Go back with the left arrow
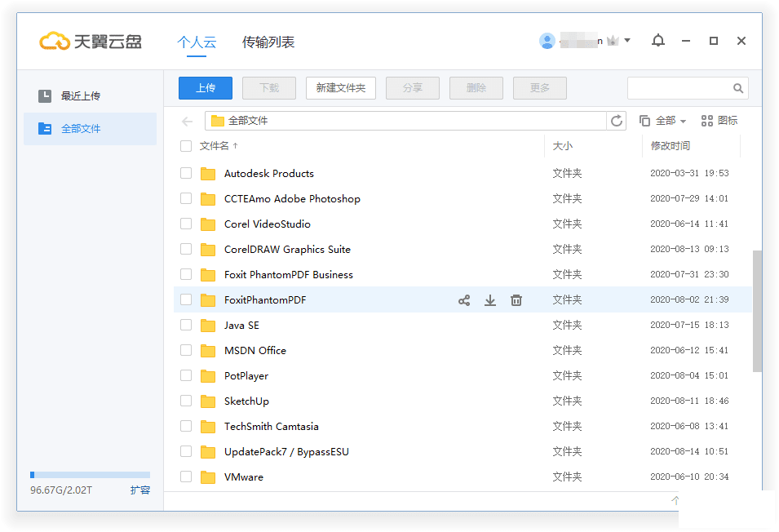 click(188, 121)
